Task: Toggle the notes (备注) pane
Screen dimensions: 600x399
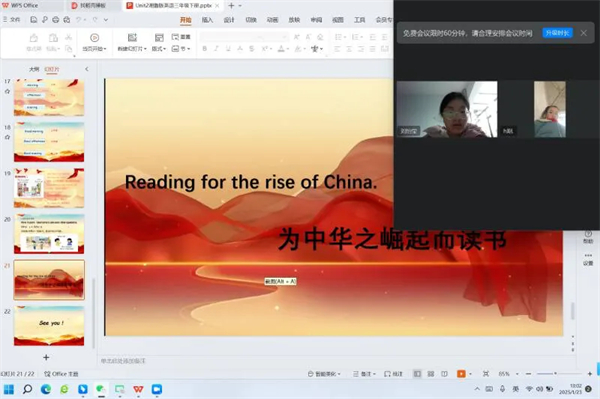Action: coord(364,374)
